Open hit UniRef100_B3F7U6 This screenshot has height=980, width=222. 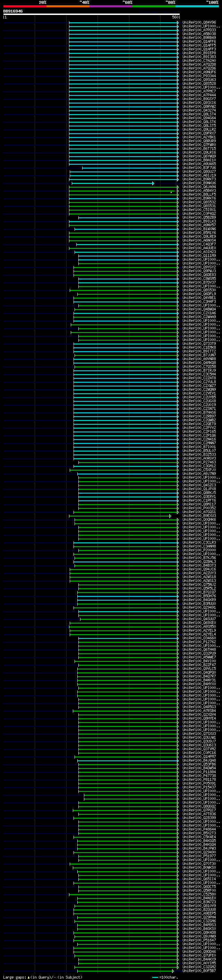(199, 168)
